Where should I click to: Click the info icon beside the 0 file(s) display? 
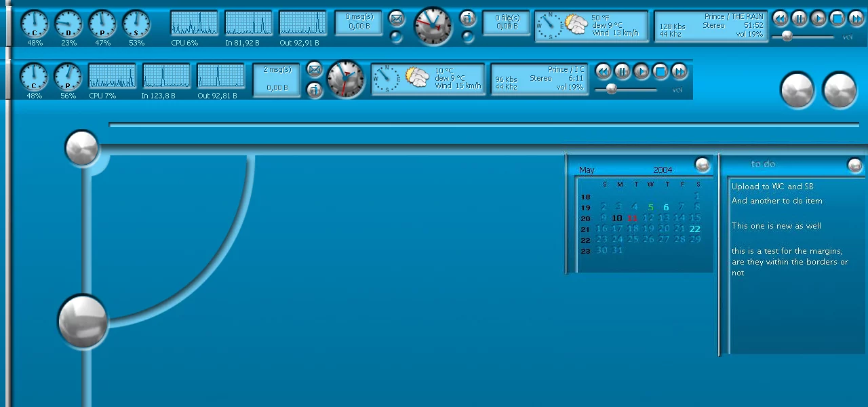(x=467, y=18)
